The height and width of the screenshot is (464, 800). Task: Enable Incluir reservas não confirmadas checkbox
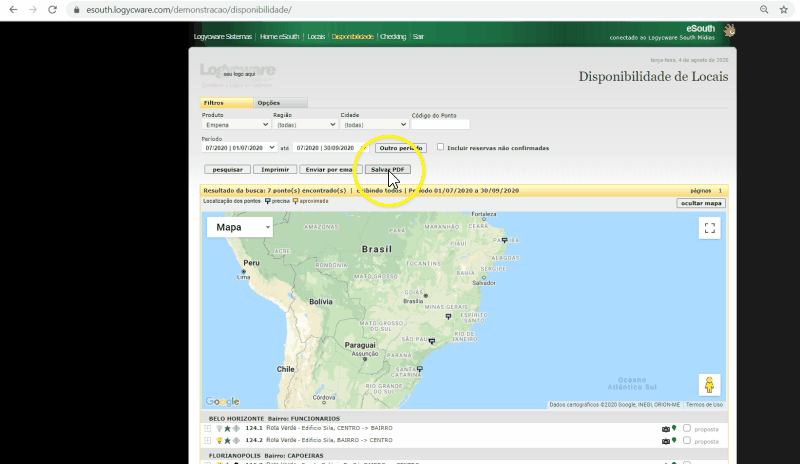pos(441,147)
